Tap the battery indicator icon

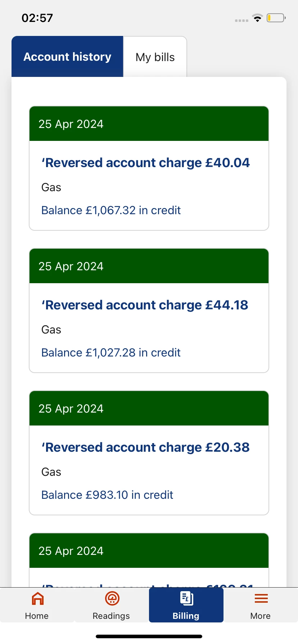tap(276, 18)
